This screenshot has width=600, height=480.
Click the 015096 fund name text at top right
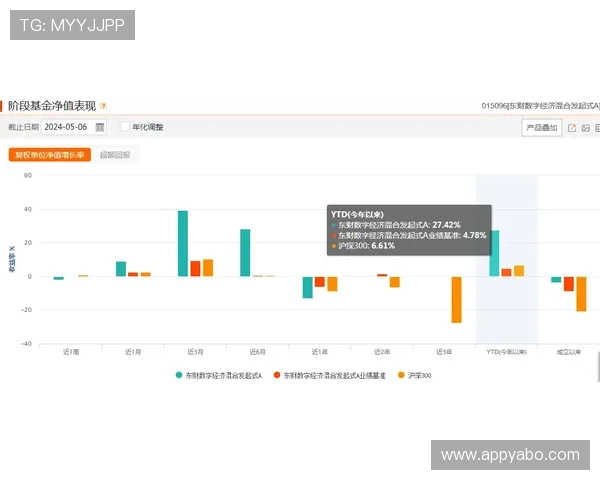tap(540, 106)
